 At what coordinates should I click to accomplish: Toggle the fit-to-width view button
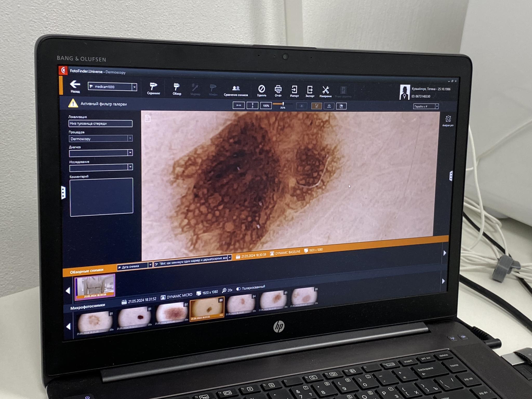point(238,105)
